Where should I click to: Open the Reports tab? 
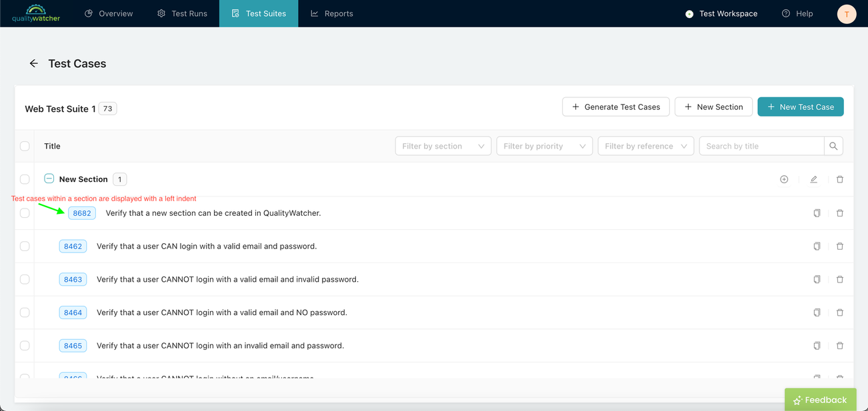coord(332,13)
